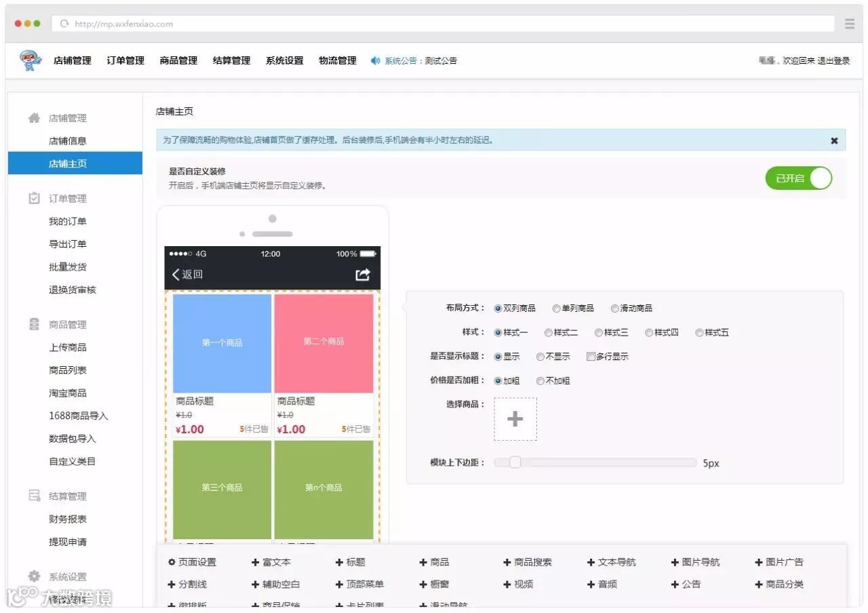Screen dimensions: 868x613
Task: Click the icon beside 结算管理 in sidebar
Action: [x=34, y=496]
